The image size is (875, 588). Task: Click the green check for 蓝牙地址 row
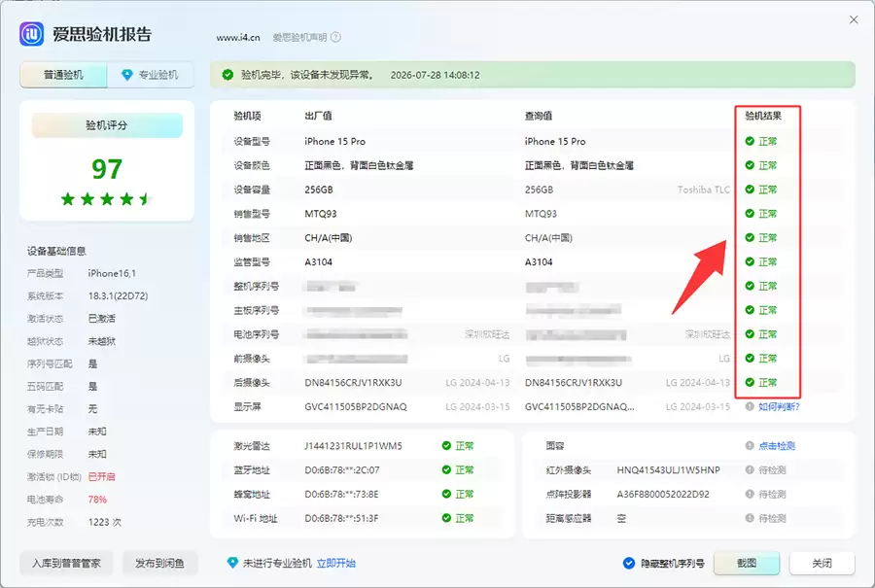click(446, 469)
